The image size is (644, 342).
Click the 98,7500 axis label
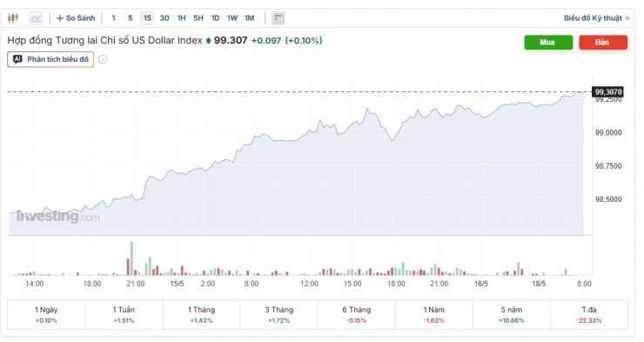pos(608,166)
